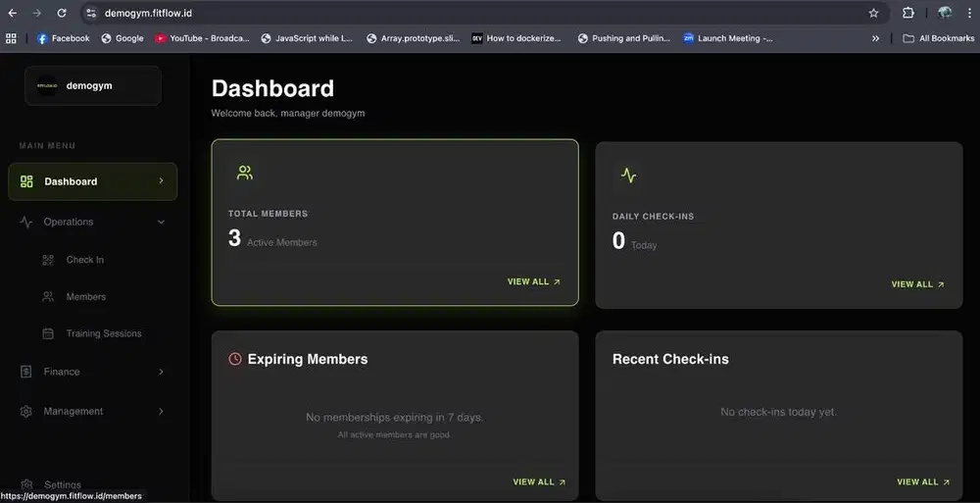Image resolution: width=980 pixels, height=503 pixels.
Task: Expand the Management menu chevron
Action: tap(162, 411)
